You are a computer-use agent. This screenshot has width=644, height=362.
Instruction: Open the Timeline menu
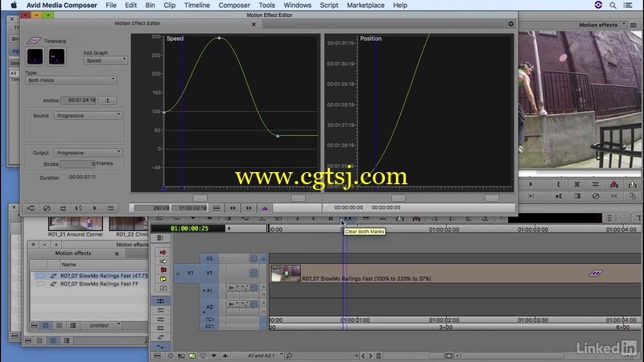[x=196, y=6]
